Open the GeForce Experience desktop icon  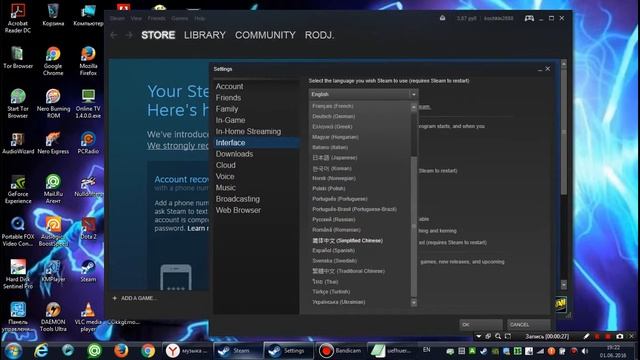click(x=18, y=189)
